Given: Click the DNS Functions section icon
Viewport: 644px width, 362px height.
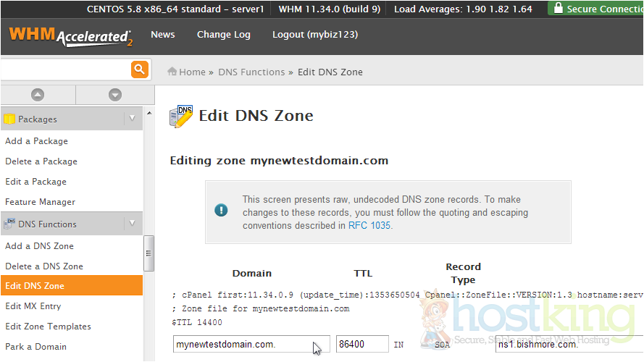Looking at the screenshot, I should pos(9,224).
